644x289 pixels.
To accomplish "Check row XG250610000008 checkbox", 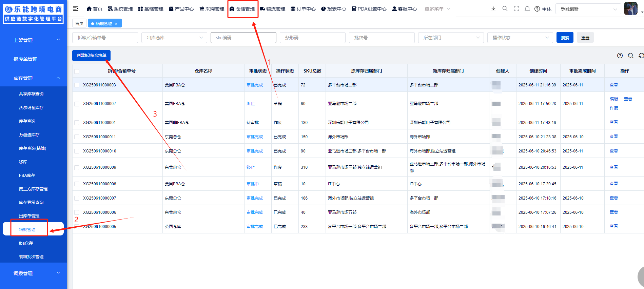I will click(77, 184).
